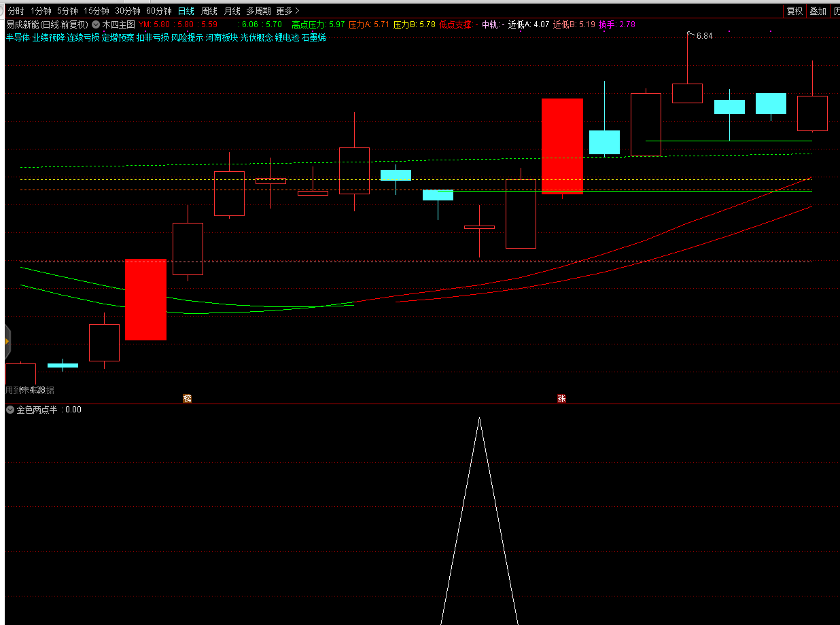Click the 锂电池 concept tag
Screen dimensions: 840x625
pyautogui.click(x=287, y=37)
